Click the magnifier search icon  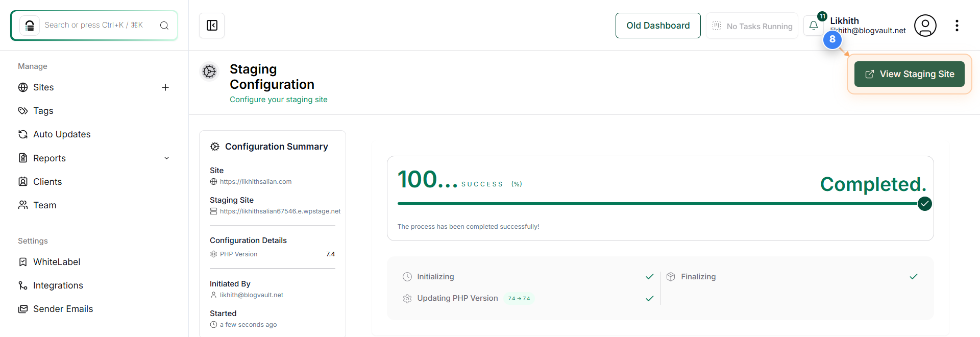[164, 26]
